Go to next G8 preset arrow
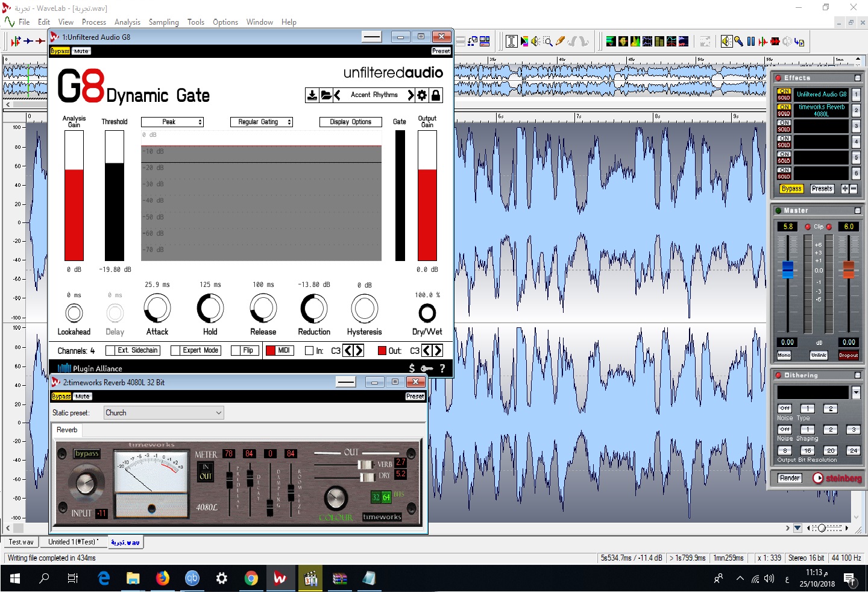 pos(410,95)
